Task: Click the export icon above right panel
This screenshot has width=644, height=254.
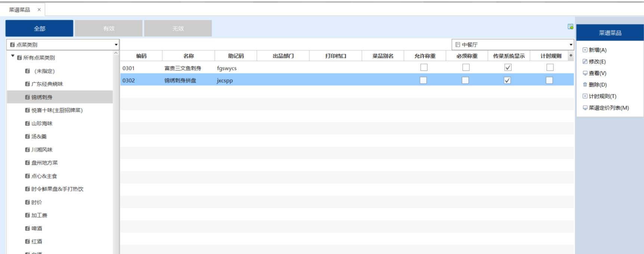Action: [570, 27]
